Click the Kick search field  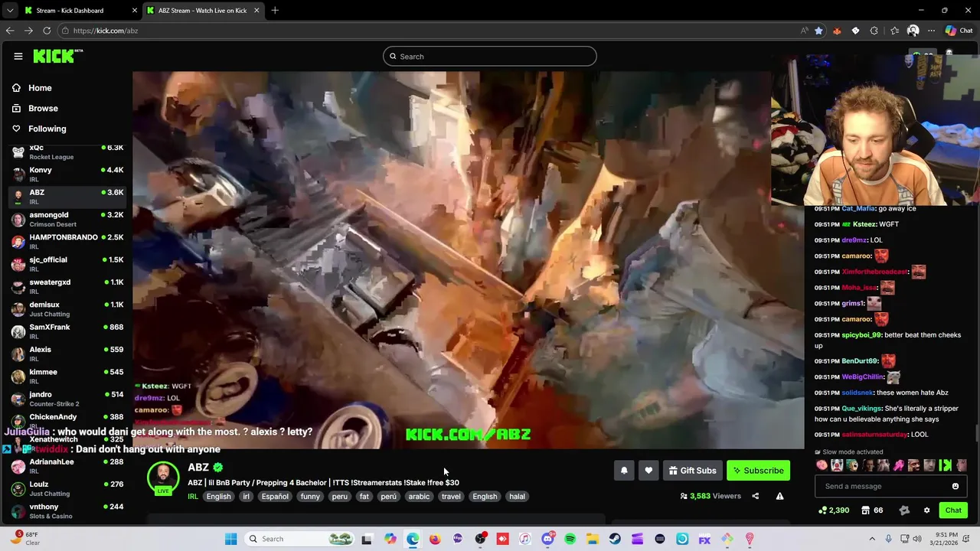pos(490,56)
